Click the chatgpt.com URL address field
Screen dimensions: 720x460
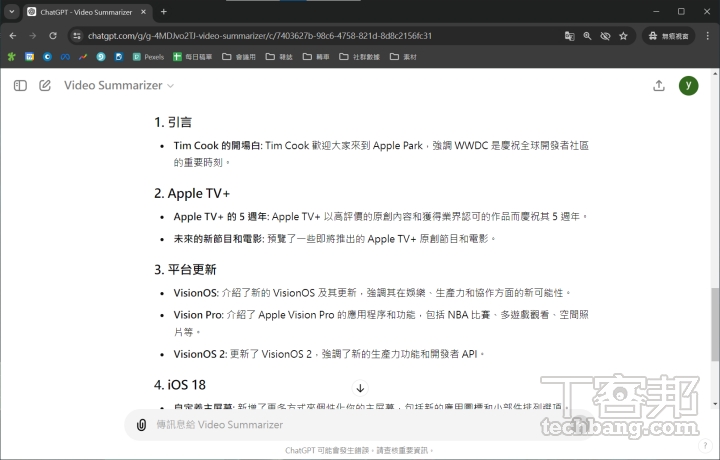(x=260, y=36)
